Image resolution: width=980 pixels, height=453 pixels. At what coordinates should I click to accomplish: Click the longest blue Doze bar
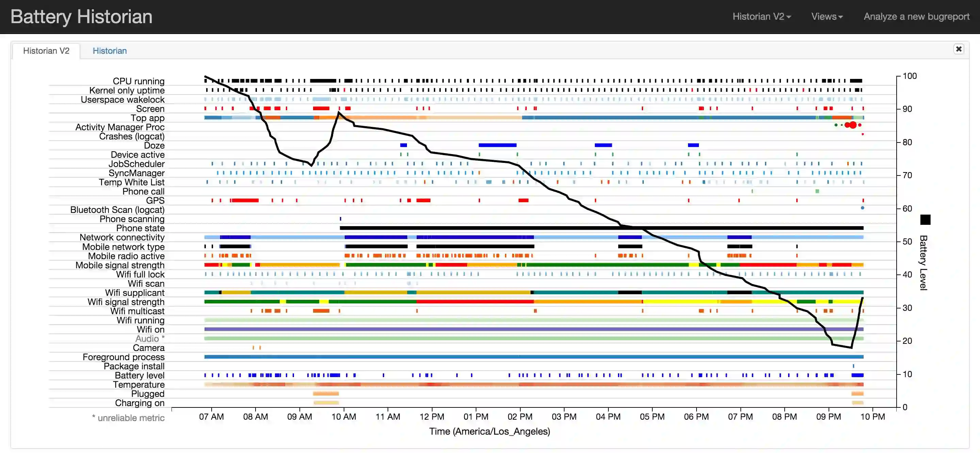coord(497,145)
